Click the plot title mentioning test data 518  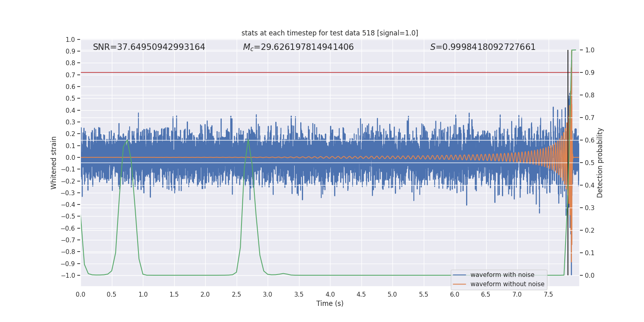pos(330,33)
